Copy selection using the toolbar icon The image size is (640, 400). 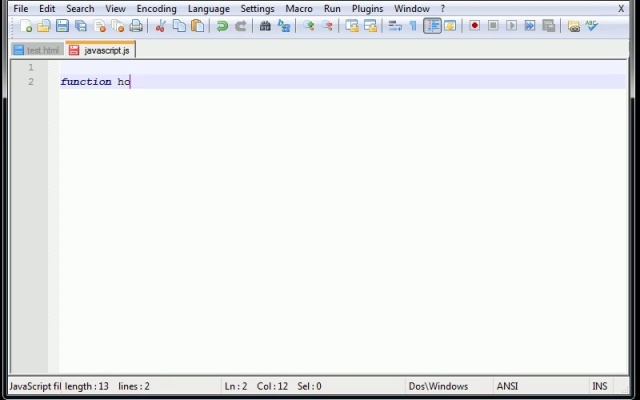(x=179, y=26)
